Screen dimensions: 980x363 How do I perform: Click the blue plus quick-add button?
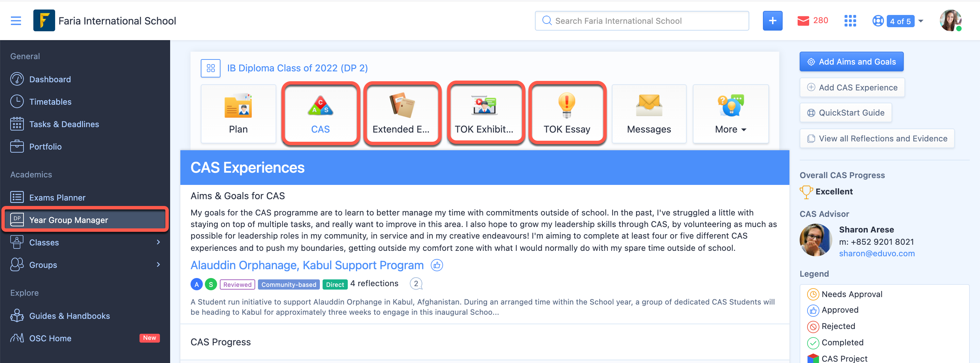pyautogui.click(x=772, y=20)
